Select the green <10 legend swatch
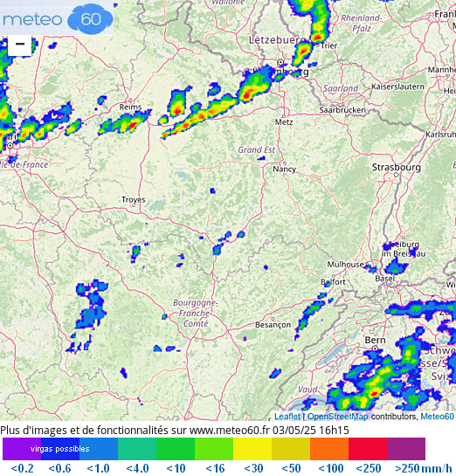The width and height of the screenshot is (456, 476). tap(176, 449)
